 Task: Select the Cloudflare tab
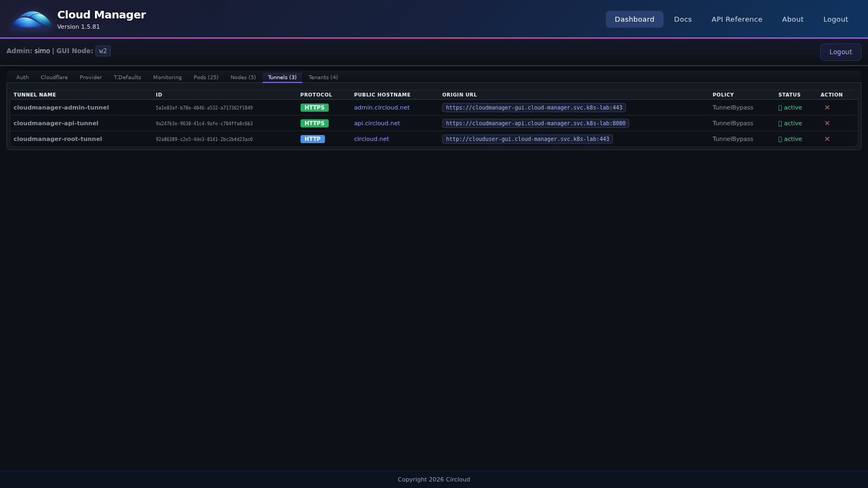tap(54, 77)
